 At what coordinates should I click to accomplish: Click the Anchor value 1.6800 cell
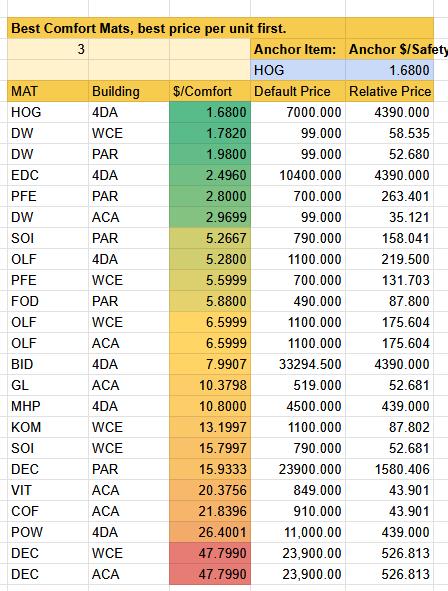point(389,70)
